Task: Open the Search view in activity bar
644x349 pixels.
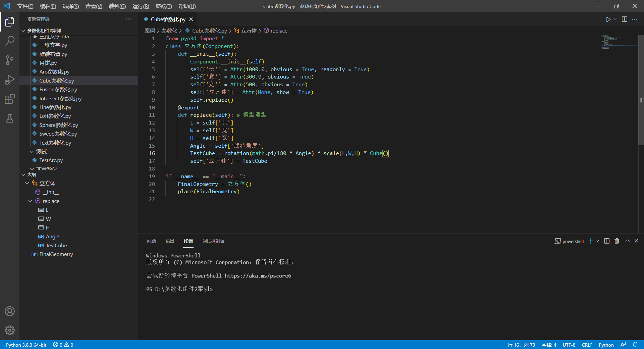Action: [10, 41]
